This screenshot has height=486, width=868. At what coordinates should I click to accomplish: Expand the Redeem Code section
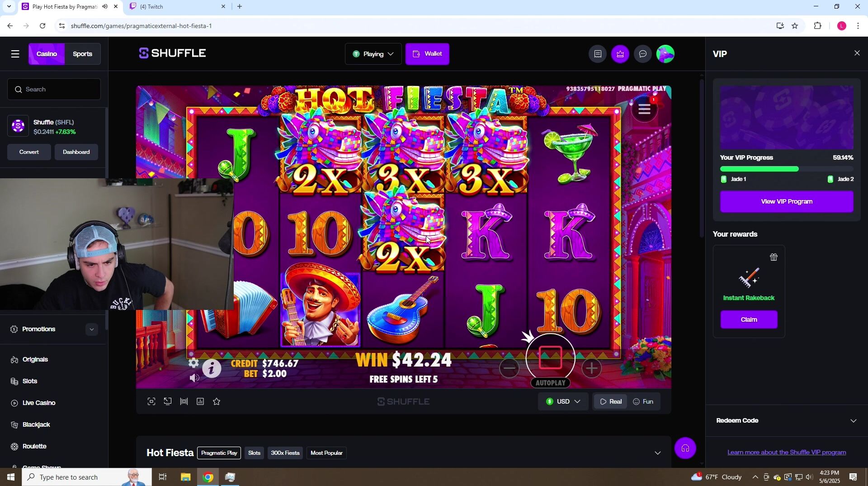pyautogui.click(x=787, y=420)
